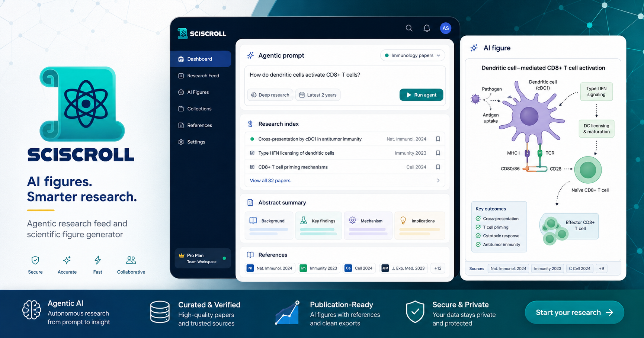Click the Collaborative people icon
The width and height of the screenshot is (644, 338).
coord(131,260)
